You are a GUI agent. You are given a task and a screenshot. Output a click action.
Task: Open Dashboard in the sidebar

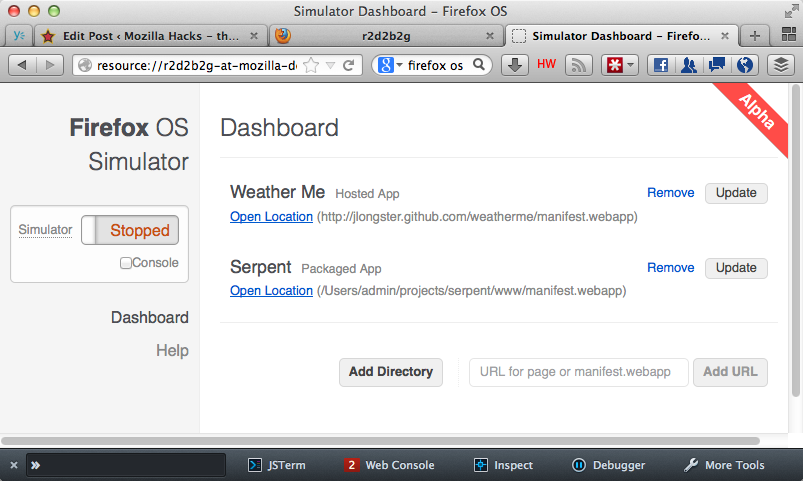coord(150,318)
